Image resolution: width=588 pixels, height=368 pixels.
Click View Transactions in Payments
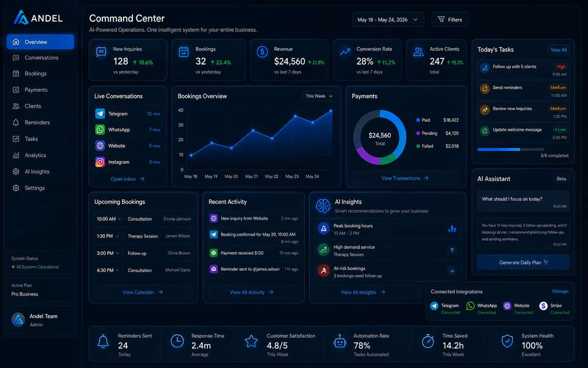(405, 178)
